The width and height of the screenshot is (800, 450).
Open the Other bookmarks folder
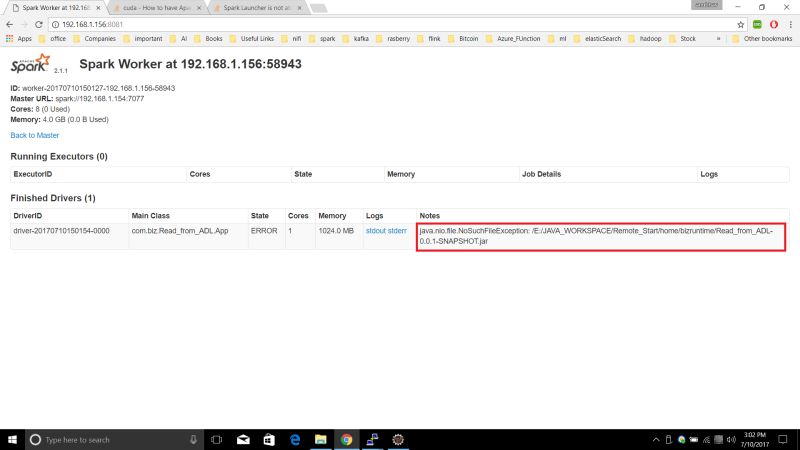coord(762,39)
